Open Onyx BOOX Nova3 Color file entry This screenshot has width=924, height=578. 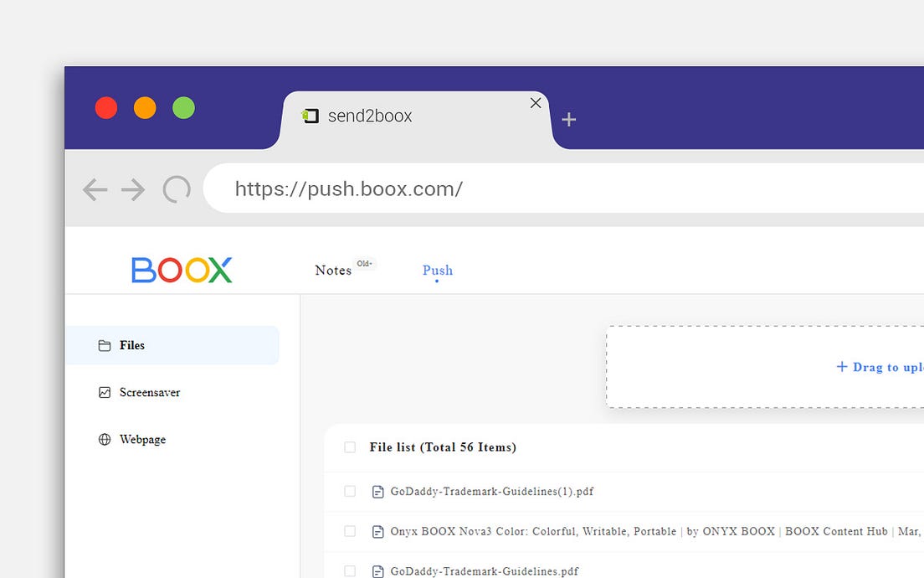click(656, 531)
